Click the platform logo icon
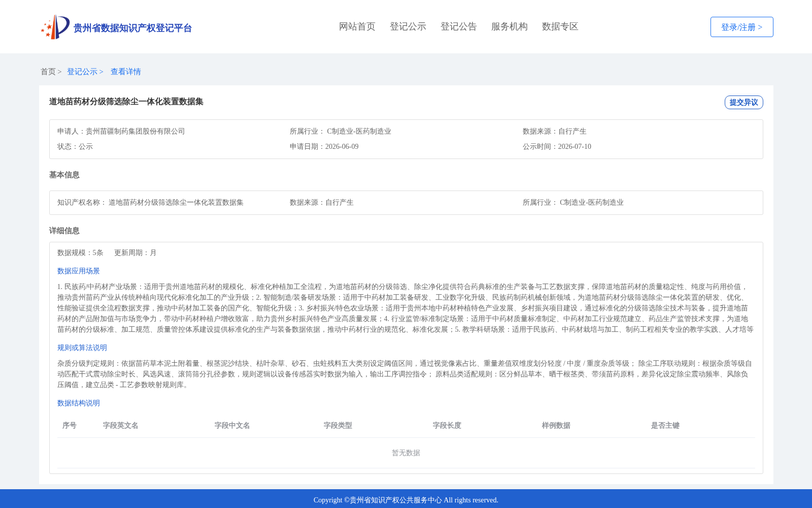812x508 pixels. [x=55, y=27]
